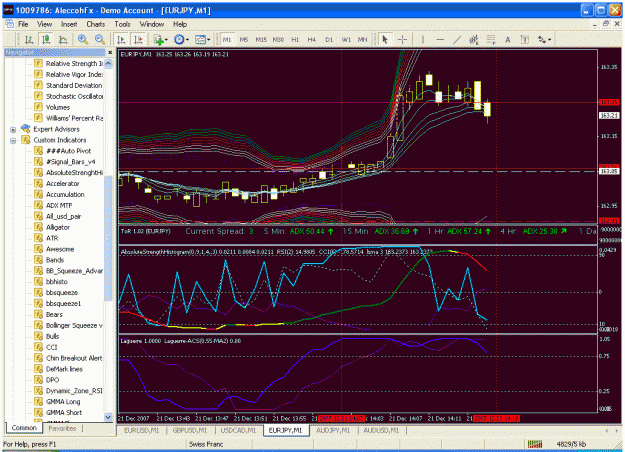Select the arrow cursor tool
Image resolution: width=625 pixels, height=452 pixels.
385,39
